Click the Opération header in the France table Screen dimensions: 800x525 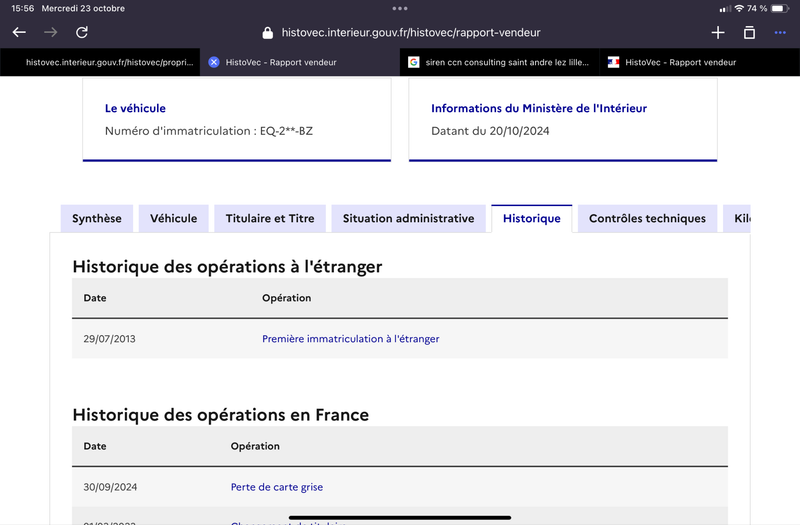click(255, 446)
